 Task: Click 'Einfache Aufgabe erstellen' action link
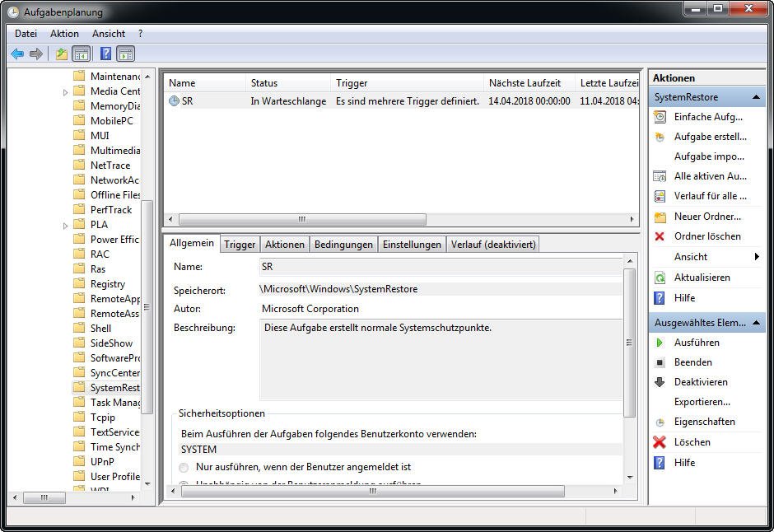707,117
